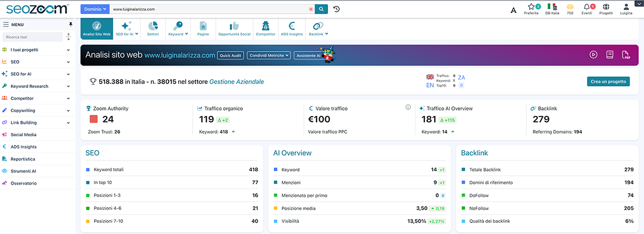This screenshot has height=234, width=644.
Task: Open the guide book icon in banner
Action: coord(610,55)
